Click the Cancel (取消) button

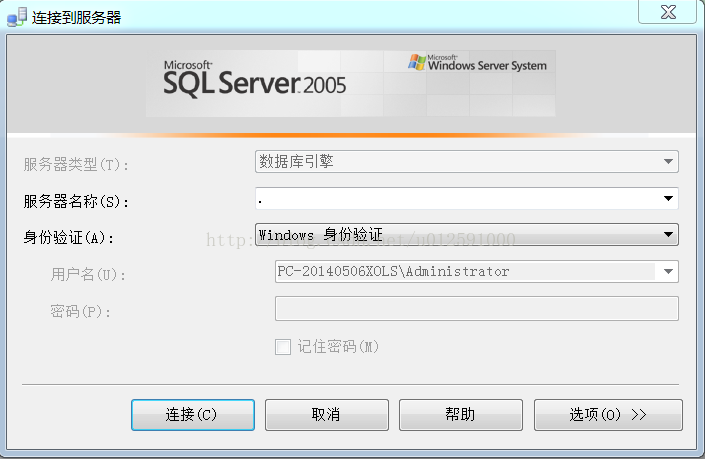(326, 414)
